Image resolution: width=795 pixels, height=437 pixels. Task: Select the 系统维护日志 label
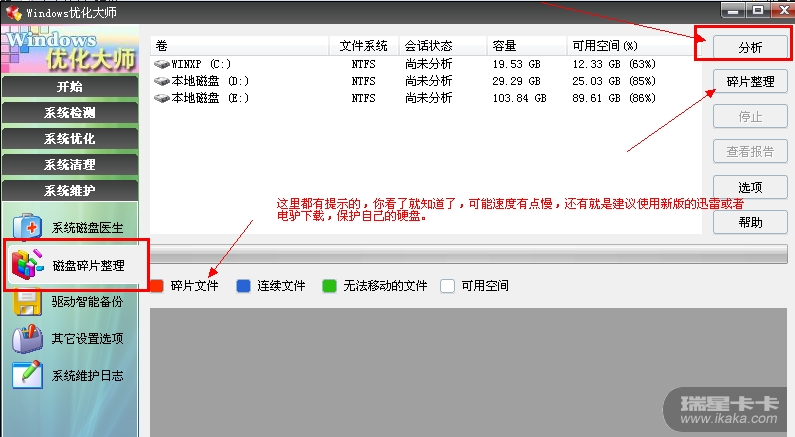87,375
